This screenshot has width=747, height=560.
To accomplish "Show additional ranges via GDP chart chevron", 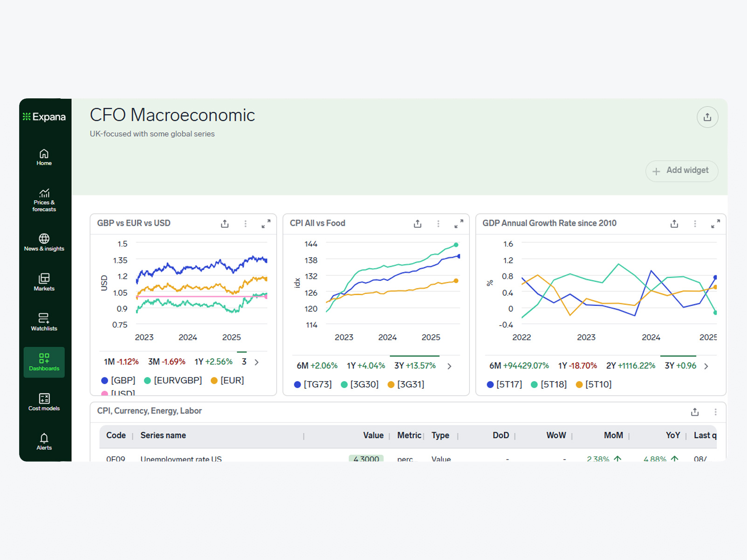I will [x=706, y=366].
